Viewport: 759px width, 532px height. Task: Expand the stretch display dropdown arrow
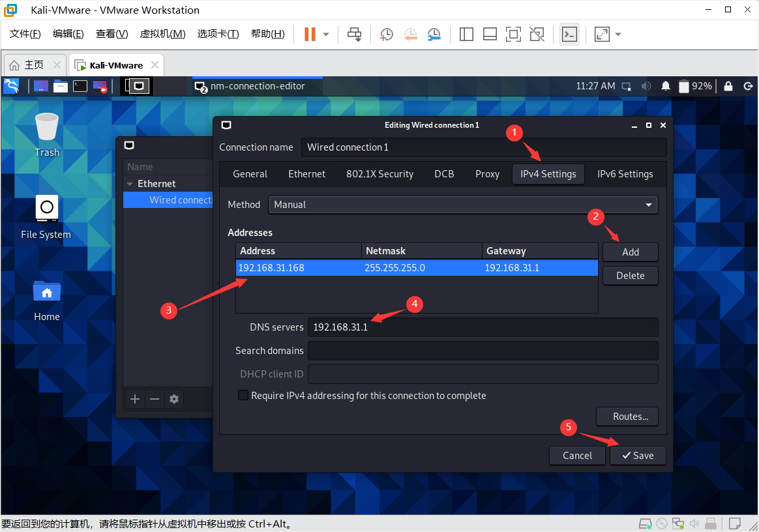pos(618,35)
